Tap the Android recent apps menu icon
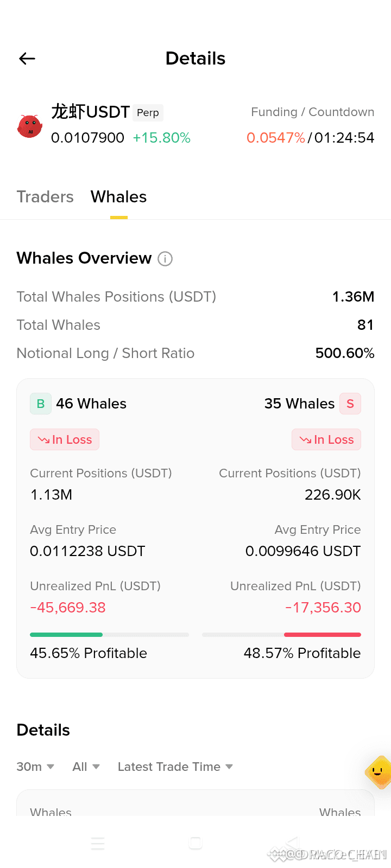Screen dimensions: 391x868 [x=98, y=843]
